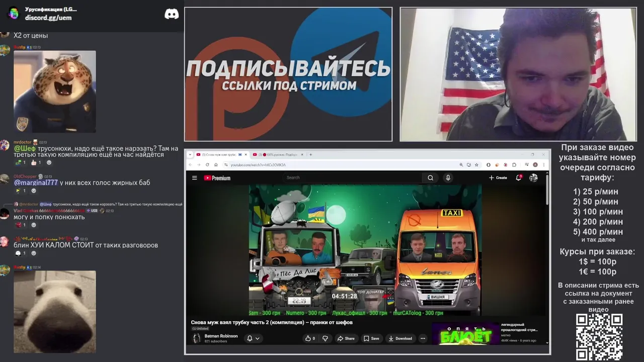The height and width of the screenshot is (362, 644).
Task: Click the Download button under the video
Action: point(400,338)
